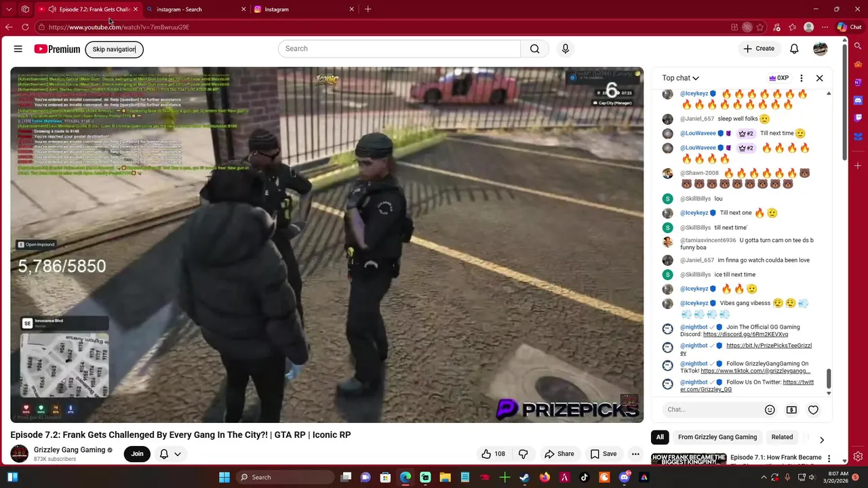Send a heart reaction in chat

tap(813, 409)
